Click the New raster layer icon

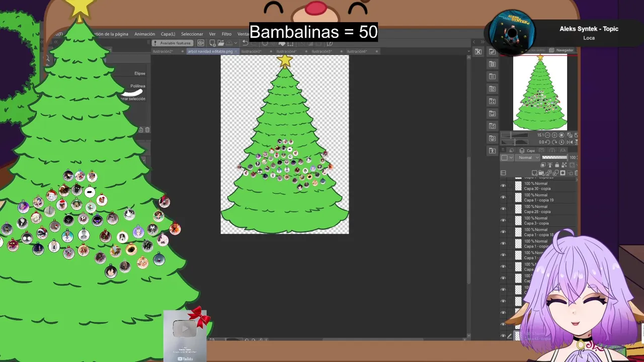click(x=534, y=173)
